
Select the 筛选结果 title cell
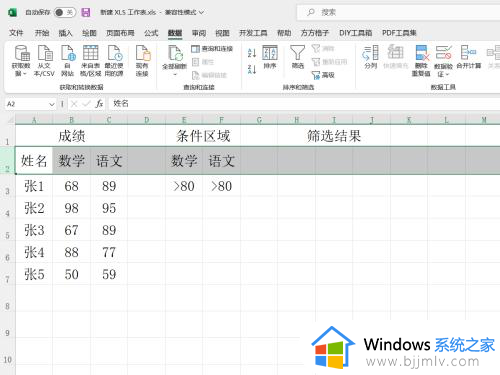(334, 136)
